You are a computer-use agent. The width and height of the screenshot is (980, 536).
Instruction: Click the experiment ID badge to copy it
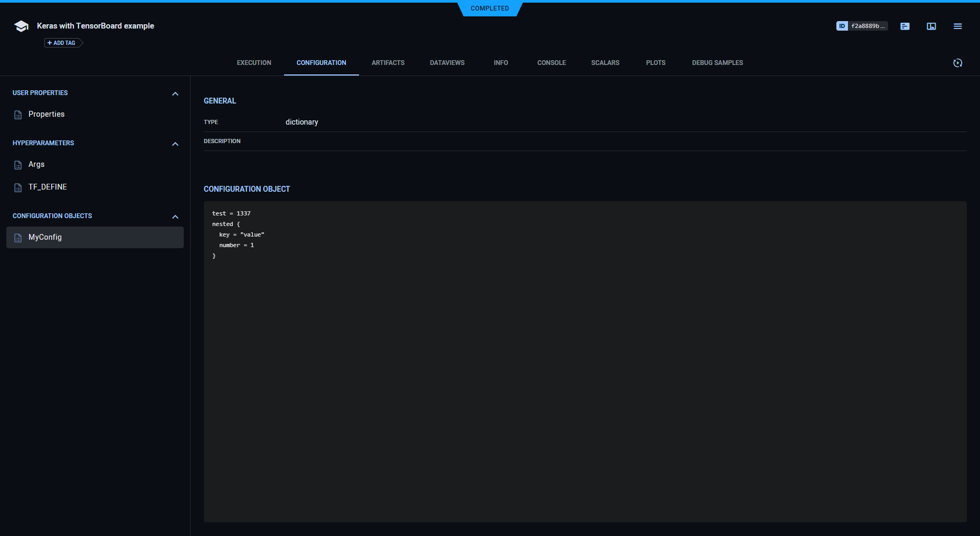pos(861,25)
